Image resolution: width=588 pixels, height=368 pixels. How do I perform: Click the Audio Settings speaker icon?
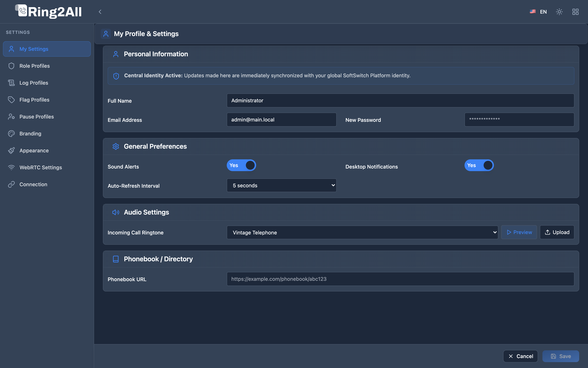(x=116, y=212)
